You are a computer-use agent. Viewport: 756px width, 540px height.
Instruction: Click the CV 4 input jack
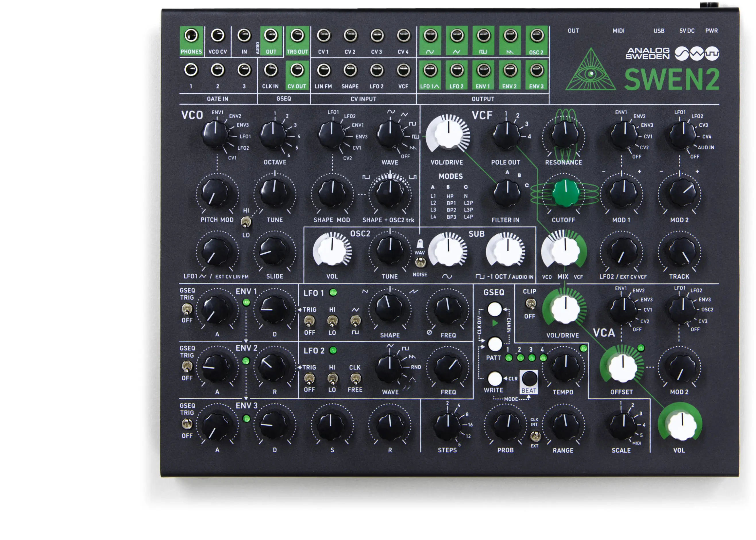pyautogui.click(x=404, y=36)
